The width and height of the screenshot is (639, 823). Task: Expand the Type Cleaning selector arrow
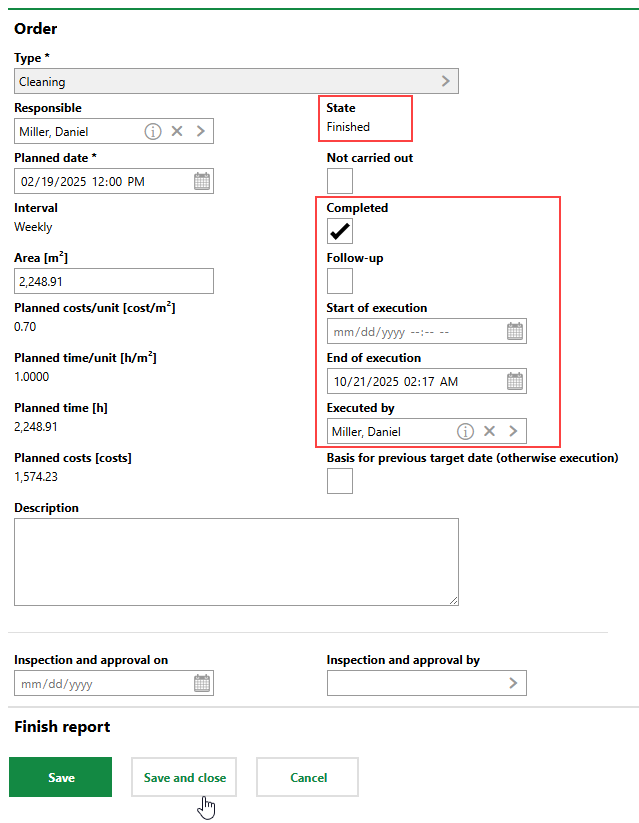tap(446, 81)
